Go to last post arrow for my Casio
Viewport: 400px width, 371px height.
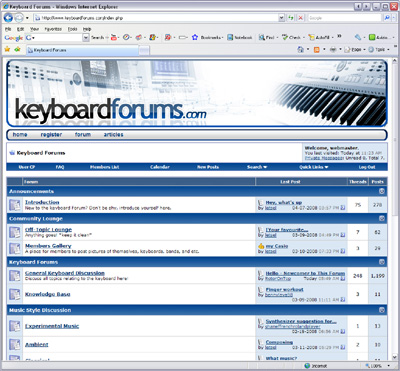point(343,251)
